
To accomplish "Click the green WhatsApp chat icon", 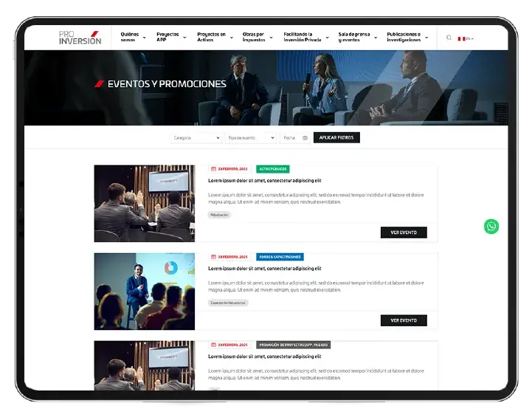I will pyautogui.click(x=491, y=227).
